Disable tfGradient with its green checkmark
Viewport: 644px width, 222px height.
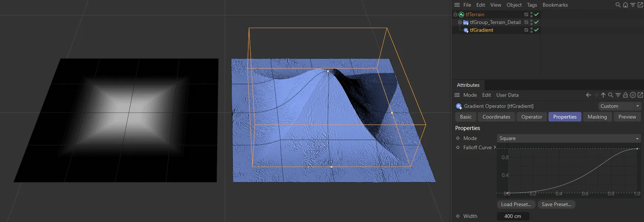point(536,30)
